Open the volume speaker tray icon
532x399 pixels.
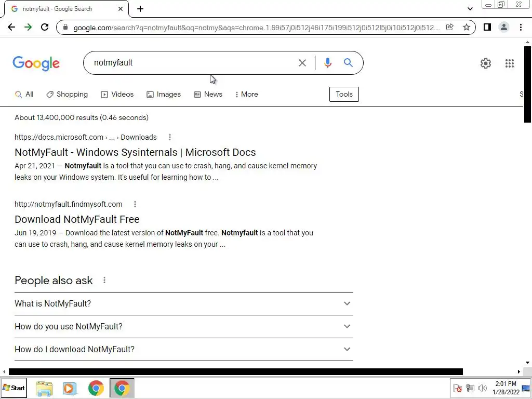[482, 388]
